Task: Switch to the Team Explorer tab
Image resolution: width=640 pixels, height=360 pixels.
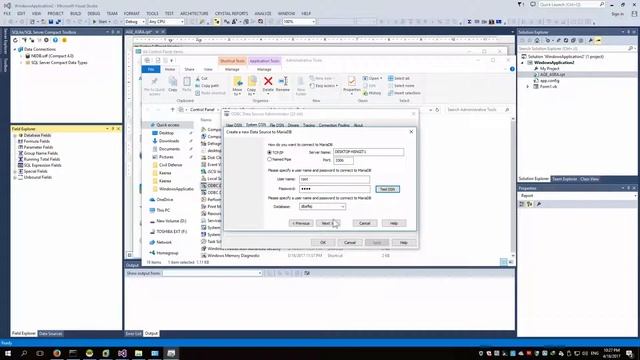Action: click(x=564, y=179)
